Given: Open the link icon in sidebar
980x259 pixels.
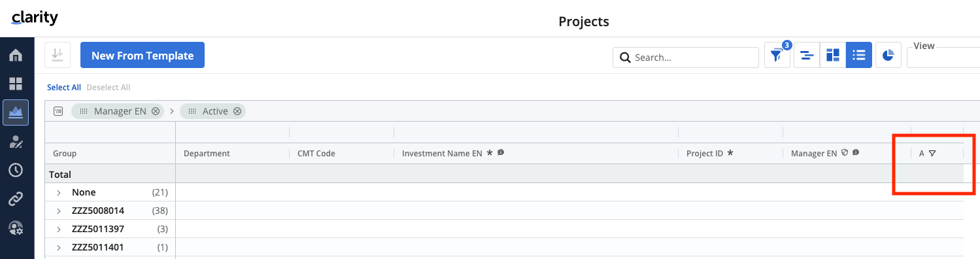Looking at the screenshot, I should [16, 199].
